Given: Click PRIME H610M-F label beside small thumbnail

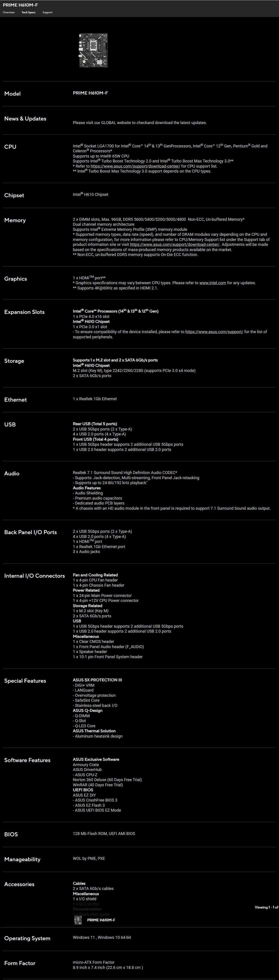Looking at the screenshot, I should [101, 920].
